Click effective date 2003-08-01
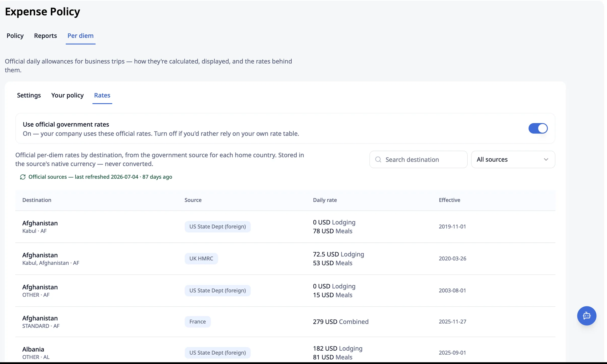This screenshot has height=364, width=607. tap(452, 291)
